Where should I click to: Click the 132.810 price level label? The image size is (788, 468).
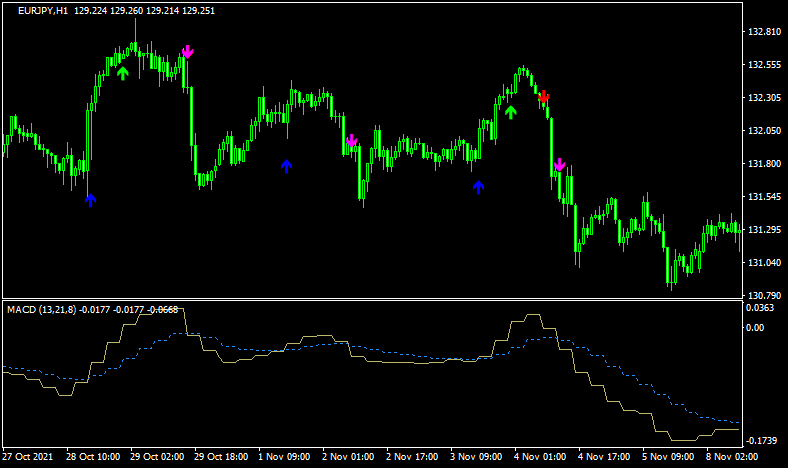tap(764, 32)
